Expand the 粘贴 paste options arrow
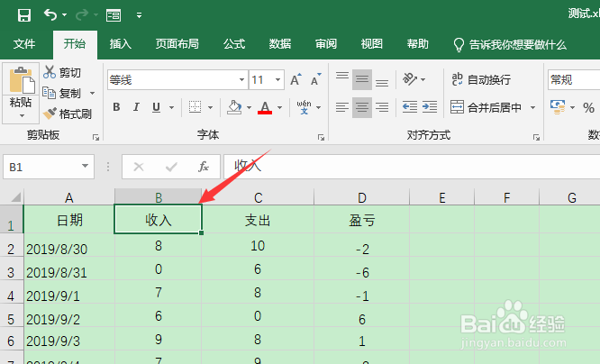 click(x=22, y=115)
